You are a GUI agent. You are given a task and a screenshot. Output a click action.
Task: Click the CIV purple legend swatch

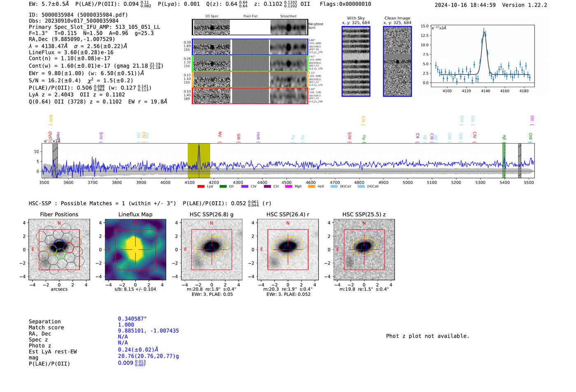pyautogui.click(x=245, y=186)
